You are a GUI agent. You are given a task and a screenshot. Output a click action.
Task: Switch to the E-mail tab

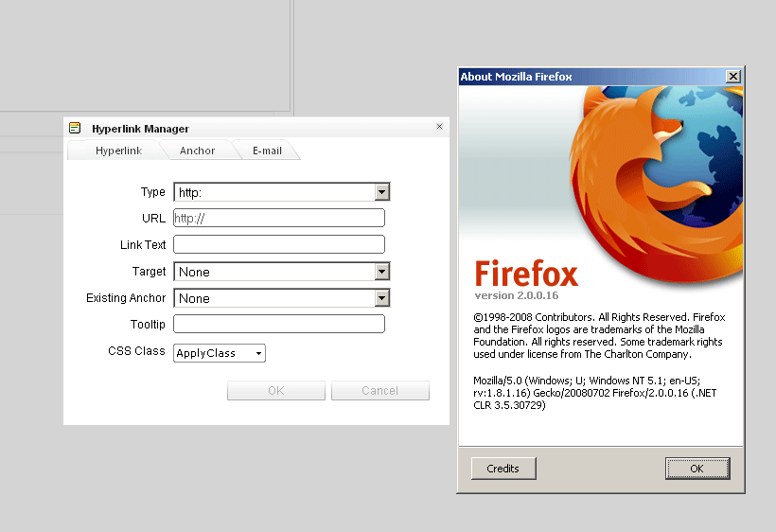pos(267,151)
